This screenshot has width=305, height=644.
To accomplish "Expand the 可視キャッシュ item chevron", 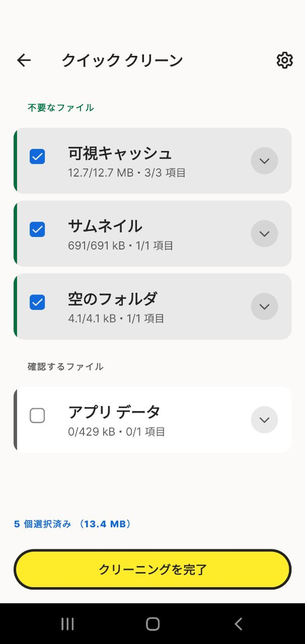I will coord(264,161).
